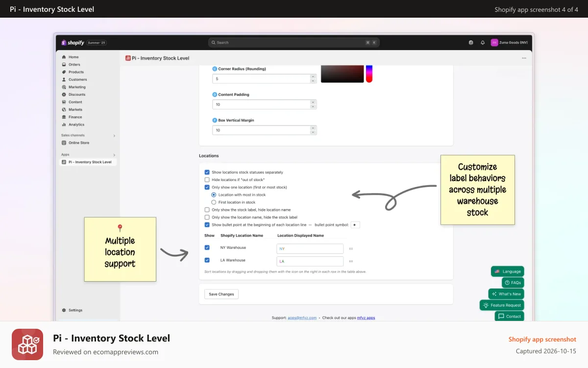This screenshot has width=588, height=368.
Task: Open the Sidekick assistant icon in top bar
Action: (x=471, y=43)
